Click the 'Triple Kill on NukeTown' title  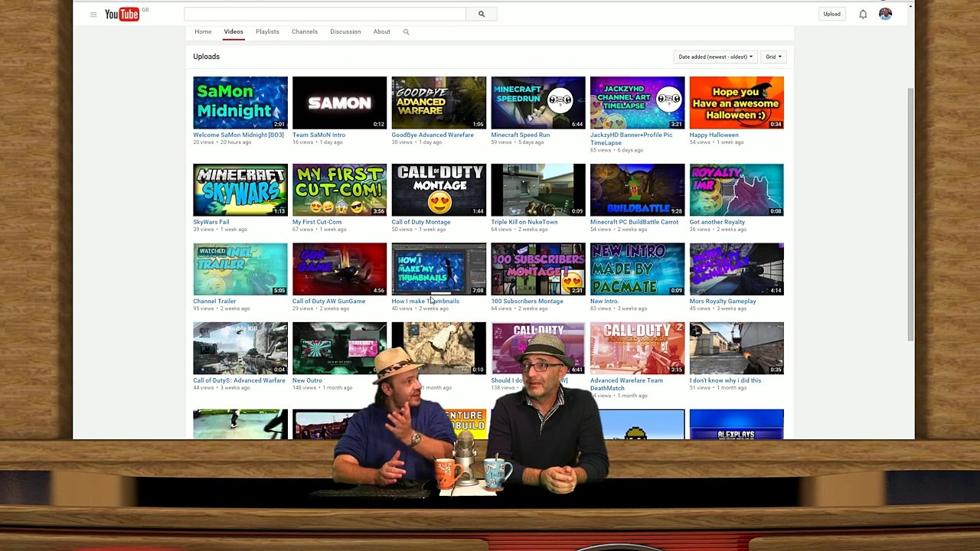tap(524, 222)
